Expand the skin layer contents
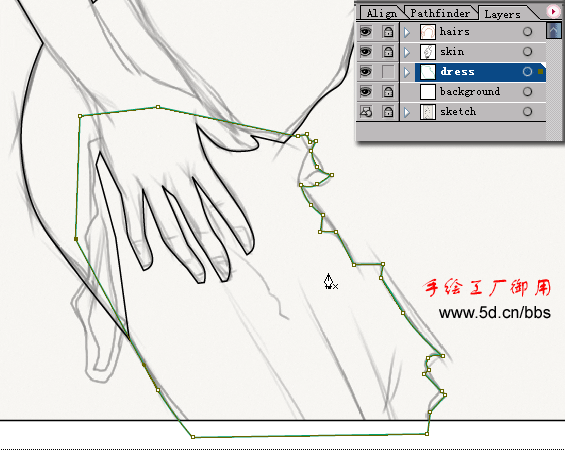Image resolution: width=565 pixels, height=470 pixels. click(407, 52)
